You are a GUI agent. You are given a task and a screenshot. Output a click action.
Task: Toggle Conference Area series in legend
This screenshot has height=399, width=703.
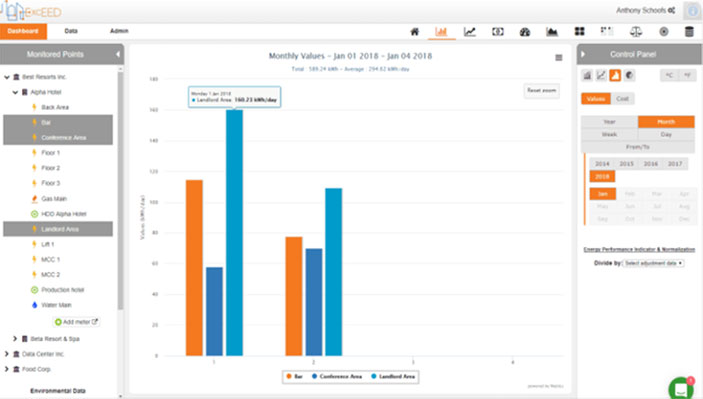click(x=337, y=377)
